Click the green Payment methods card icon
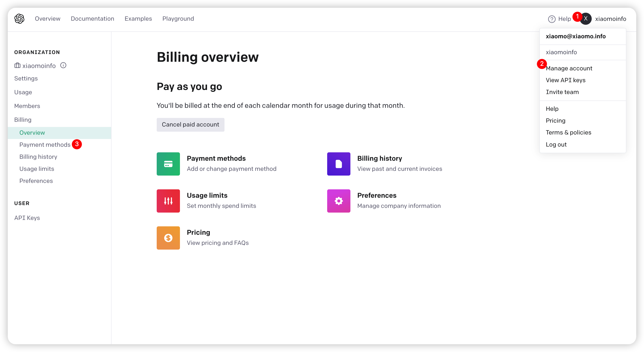The width and height of the screenshot is (644, 352). (x=168, y=164)
